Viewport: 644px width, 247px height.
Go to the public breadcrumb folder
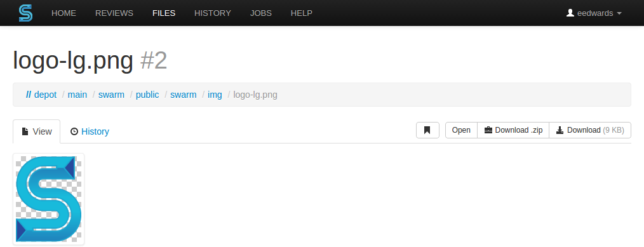point(147,95)
